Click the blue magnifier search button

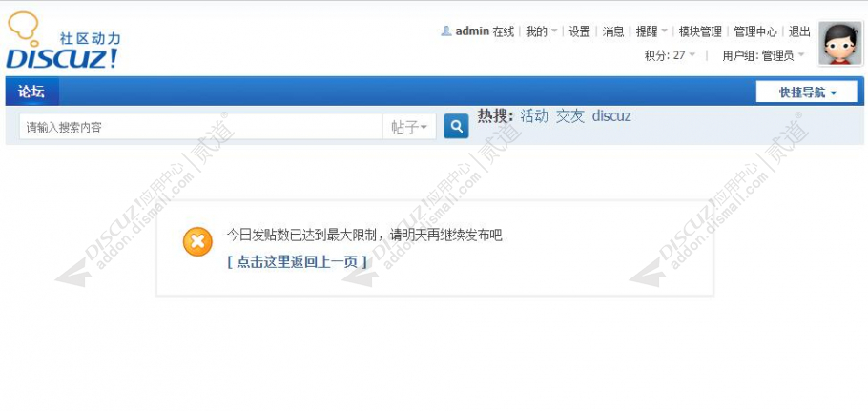[x=456, y=127]
